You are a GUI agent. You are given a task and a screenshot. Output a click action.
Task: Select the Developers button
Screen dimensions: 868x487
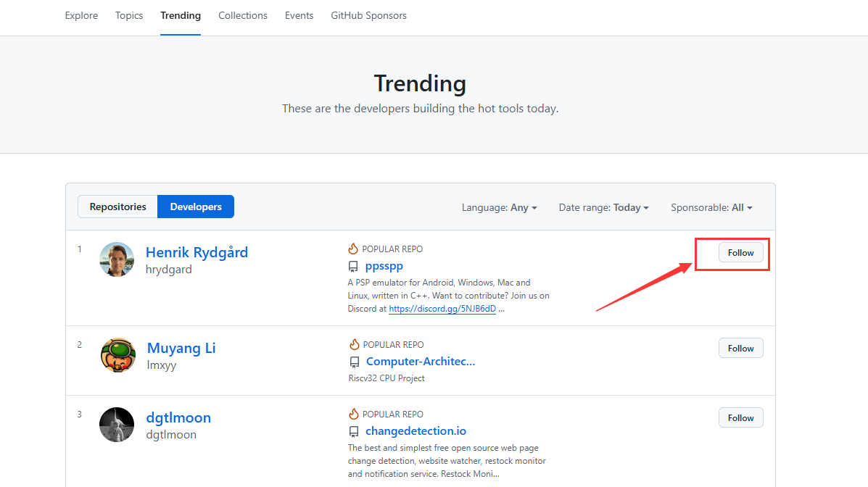tap(196, 207)
